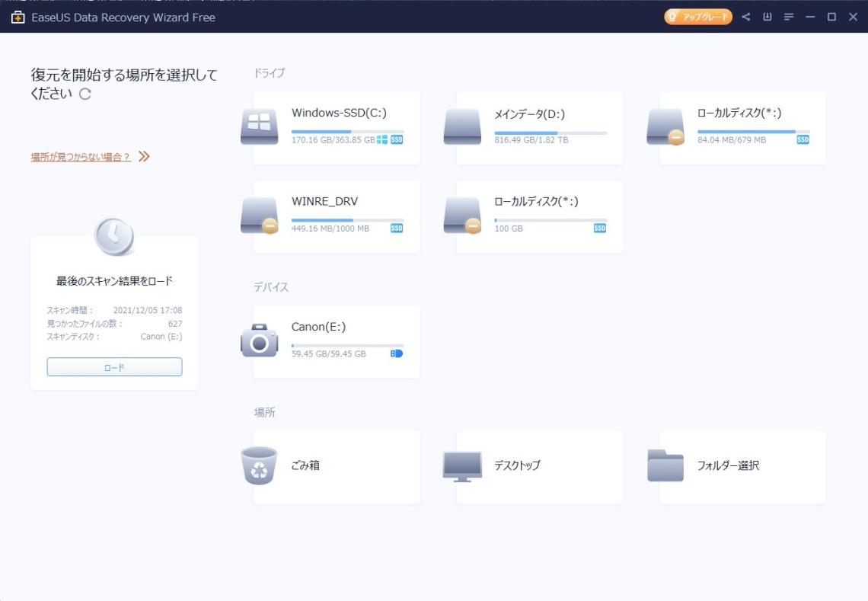Click the Windows-SSD(C:) usage bar
This screenshot has width=868, height=601.
pos(348,132)
